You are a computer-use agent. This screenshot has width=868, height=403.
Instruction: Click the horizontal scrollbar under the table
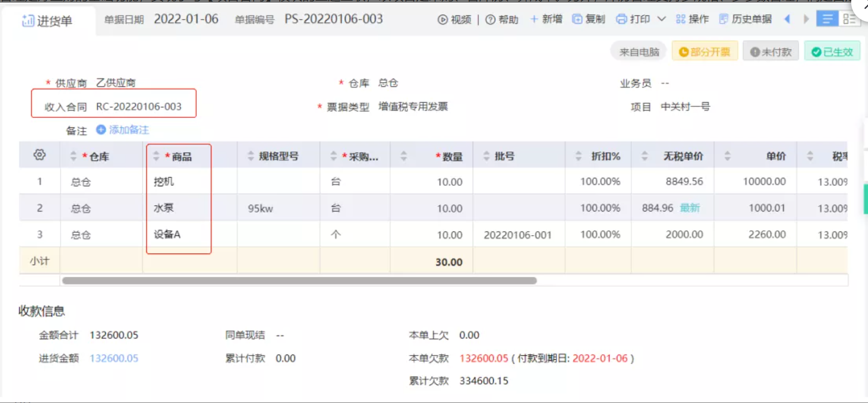299,281
